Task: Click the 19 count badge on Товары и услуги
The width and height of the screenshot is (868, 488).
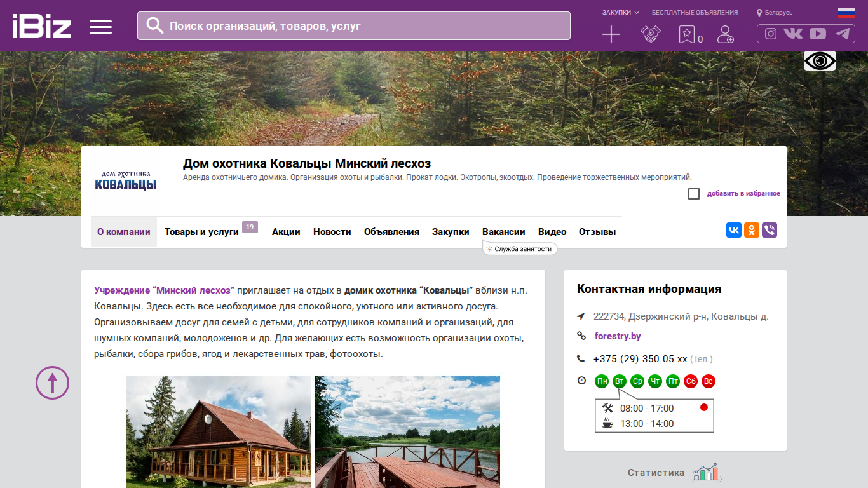Action: pos(250,227)
